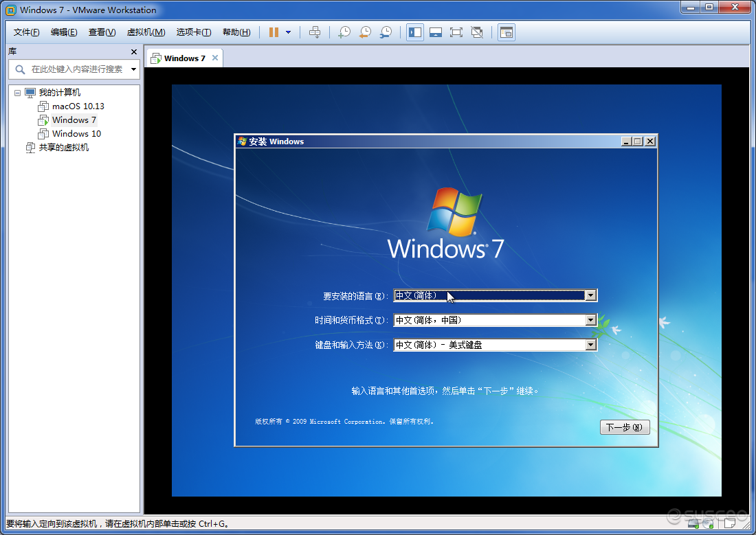The height and width of the screenshot is (535, 756).
Task: Collapse the 我的计算机 tree node
Action: click(17, 93)
